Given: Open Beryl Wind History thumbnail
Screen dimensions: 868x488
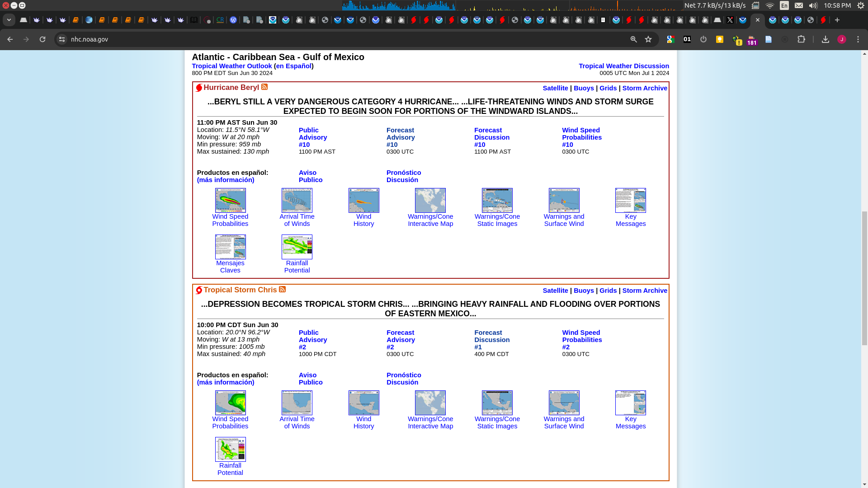Looking at the screenshot, I should [x=364, y=200].
